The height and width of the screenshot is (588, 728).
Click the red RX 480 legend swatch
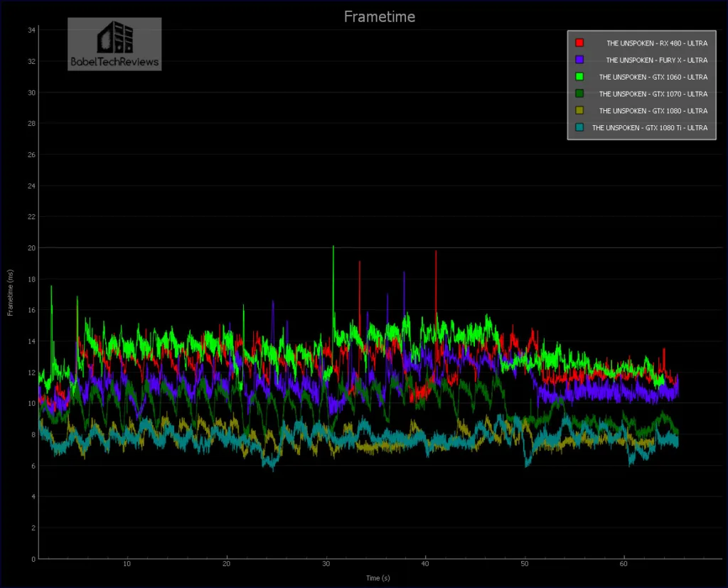579,43
